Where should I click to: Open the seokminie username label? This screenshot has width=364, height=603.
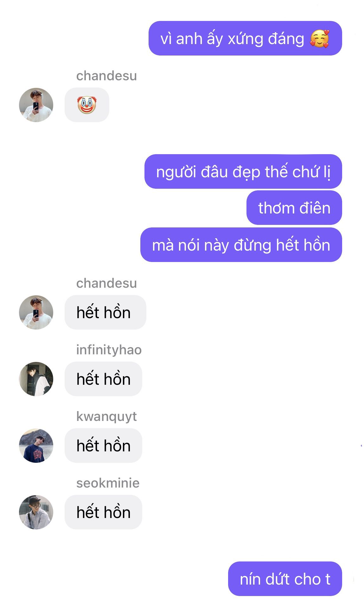(108, 483)
